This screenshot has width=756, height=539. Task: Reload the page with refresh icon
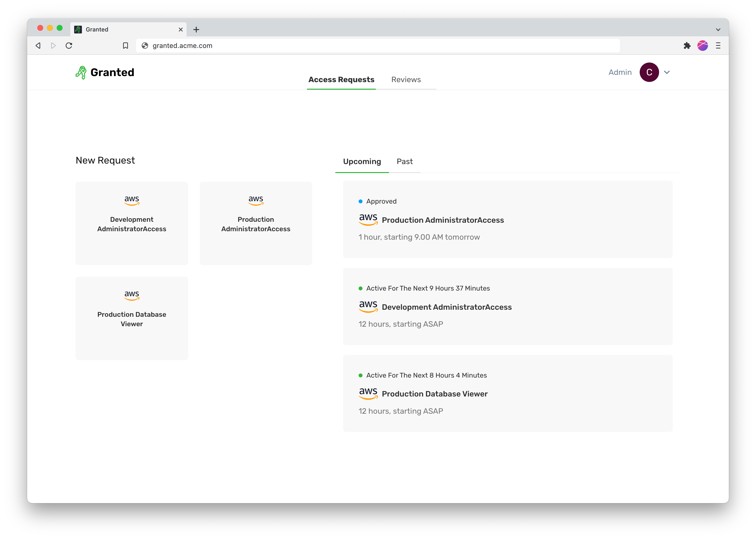click(x=69, y=46)
